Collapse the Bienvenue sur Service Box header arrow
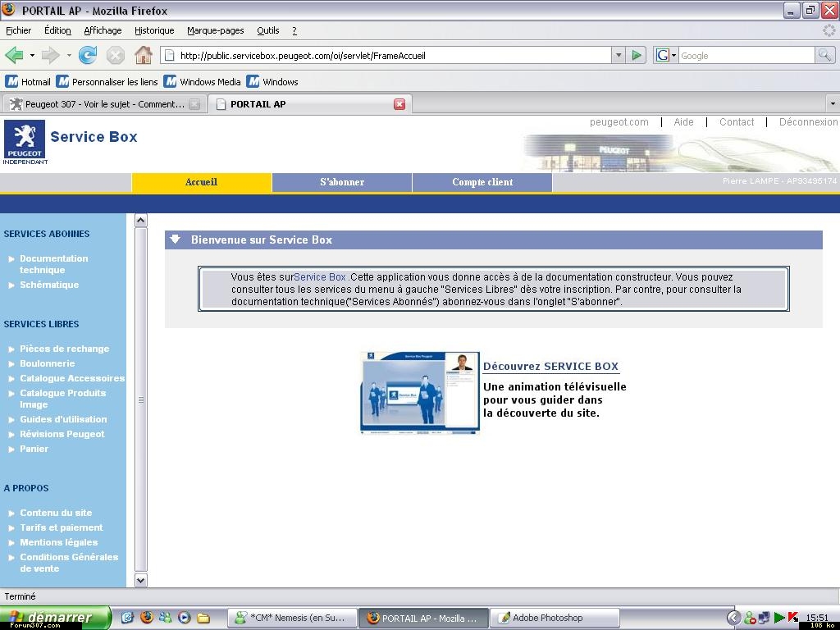This screenshot has width=840, height=630. tap(176, 240)
